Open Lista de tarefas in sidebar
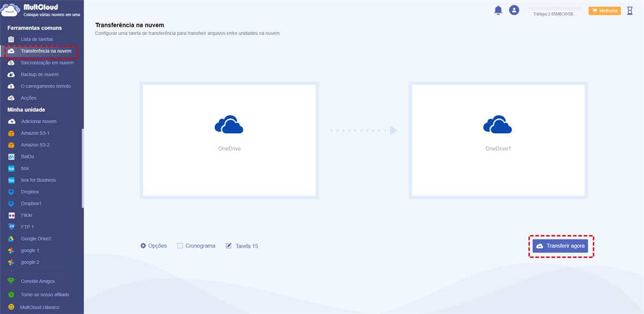 click(37, 39)
